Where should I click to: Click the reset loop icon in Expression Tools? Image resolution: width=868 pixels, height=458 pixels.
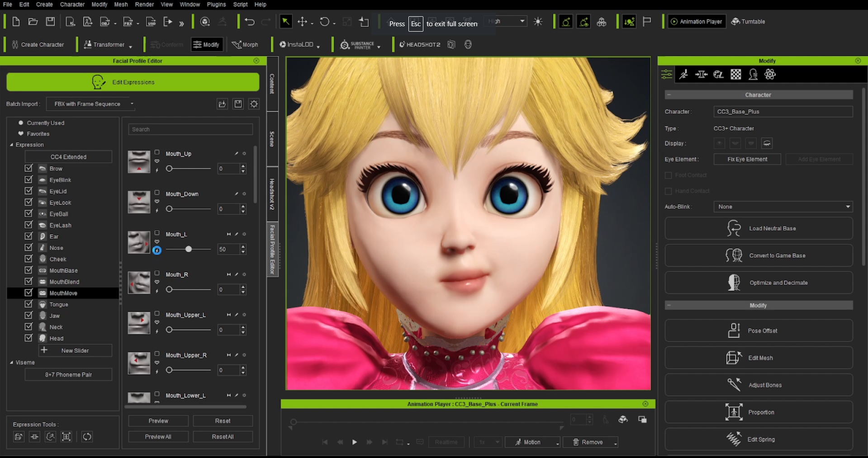(x=87, y=437)
